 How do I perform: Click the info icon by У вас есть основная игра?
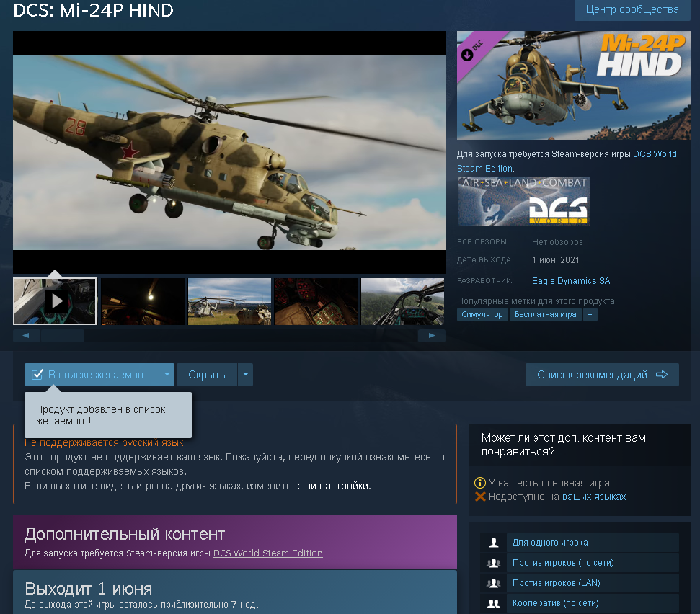tap(479, 483)
